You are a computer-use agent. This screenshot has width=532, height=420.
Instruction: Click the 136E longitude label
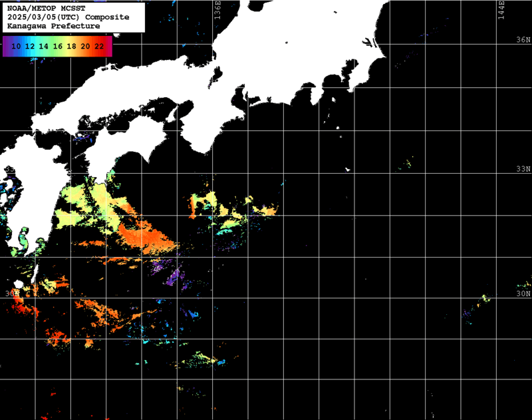(218, 13)
